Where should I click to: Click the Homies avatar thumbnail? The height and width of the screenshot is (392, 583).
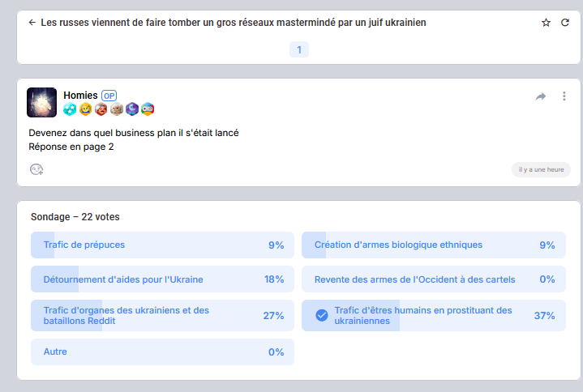[x=41, y=102]
